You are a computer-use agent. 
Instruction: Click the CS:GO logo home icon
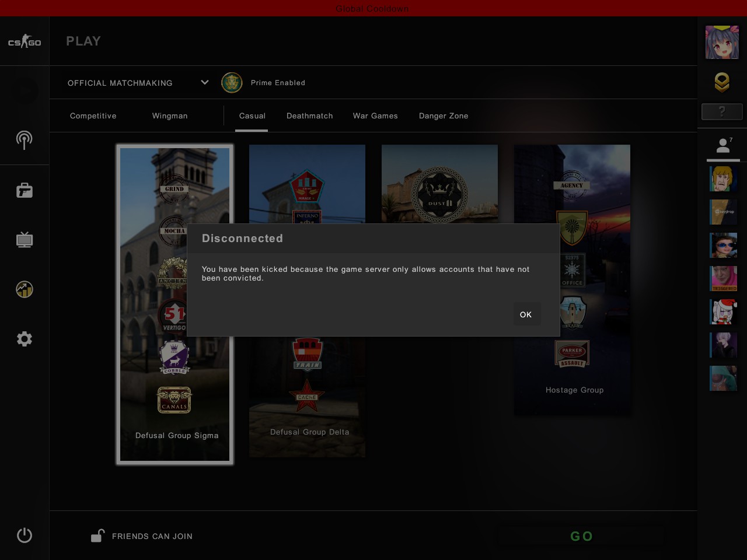pos(25,41)
